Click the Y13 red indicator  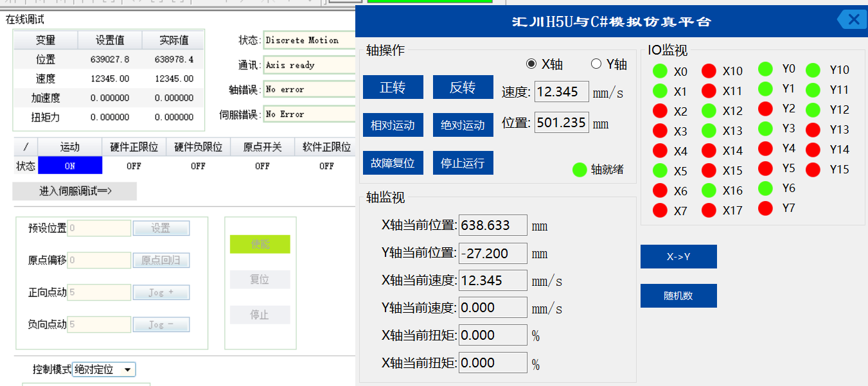pyautogui.click(x=813, y=130)
